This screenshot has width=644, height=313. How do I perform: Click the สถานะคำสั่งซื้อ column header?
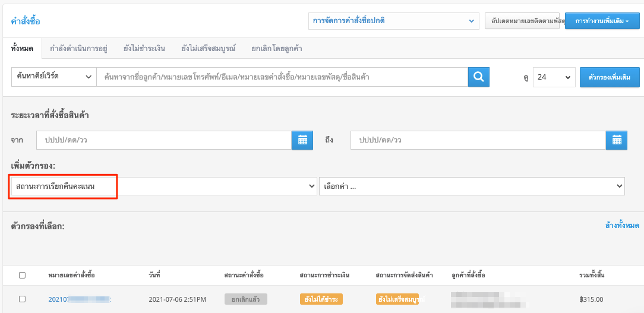[x=244, y=275]
